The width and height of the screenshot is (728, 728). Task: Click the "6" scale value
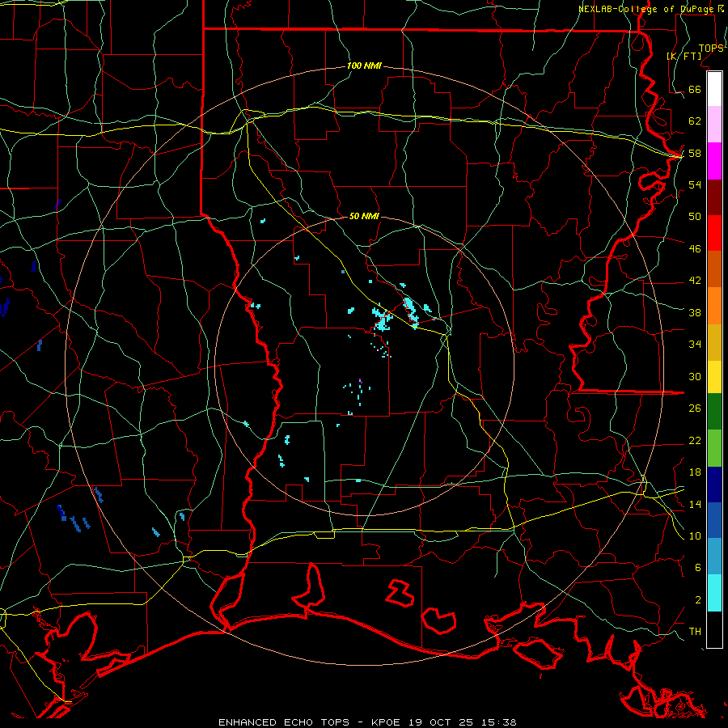tap(698, 568)
